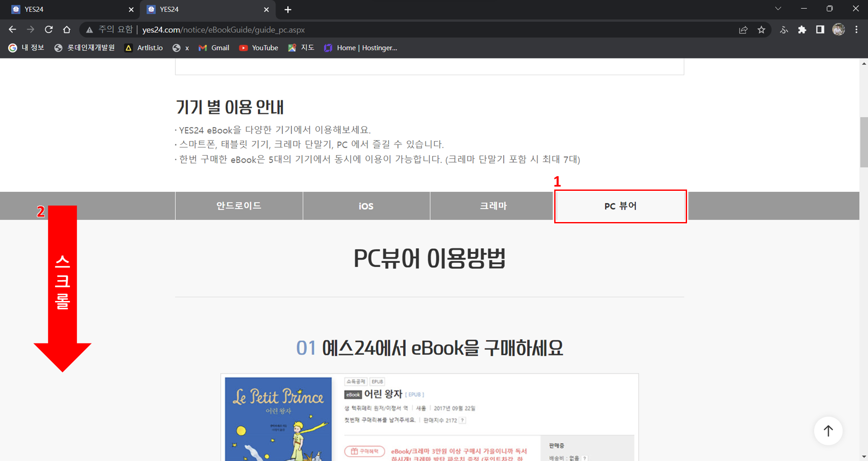Image resolution: width=868 pixels, height=461 pixels.
Task: Click the PC뷰어 이용방법 heading
Action: pos(430,258)
